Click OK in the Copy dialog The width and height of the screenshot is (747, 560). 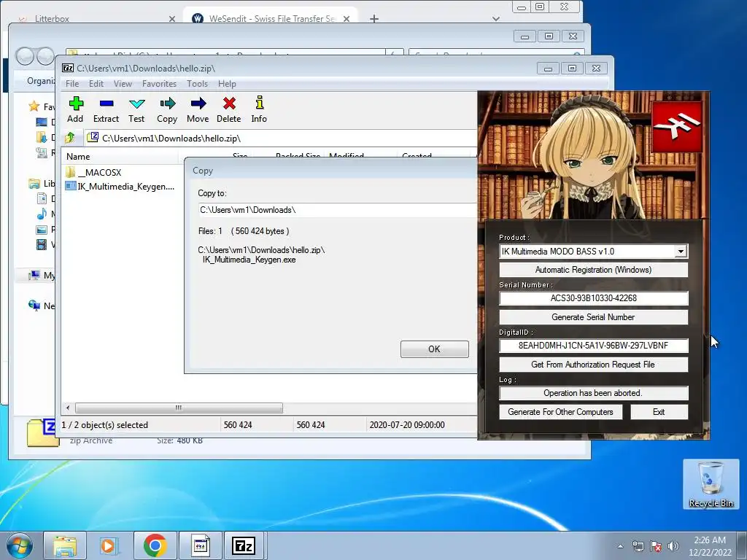click(x=435, y=349)
